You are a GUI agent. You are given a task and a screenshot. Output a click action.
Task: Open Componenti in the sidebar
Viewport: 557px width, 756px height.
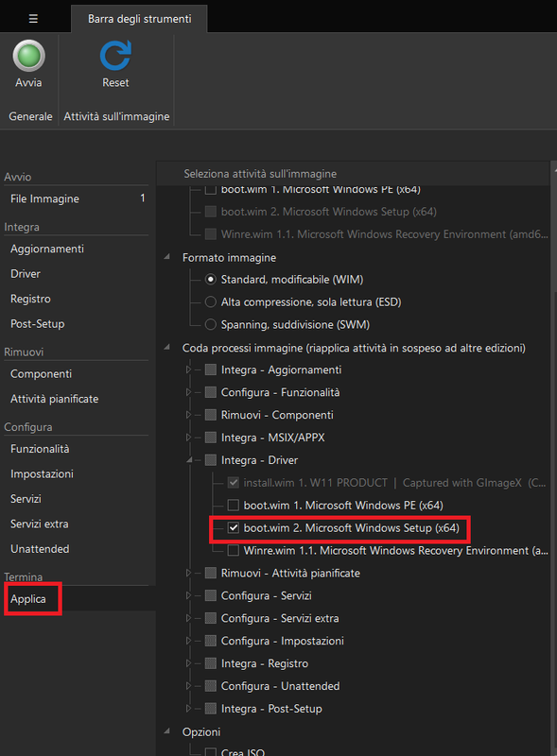[x=41, y=373]
